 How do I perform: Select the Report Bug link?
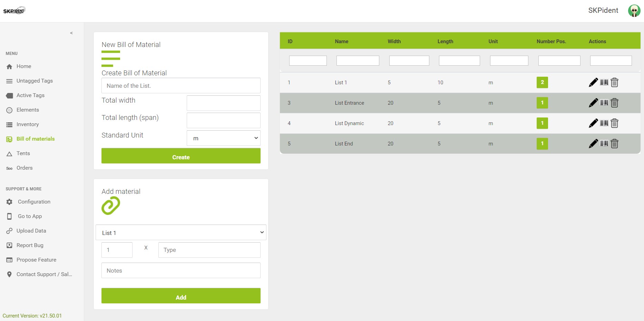tap(30, 245)
